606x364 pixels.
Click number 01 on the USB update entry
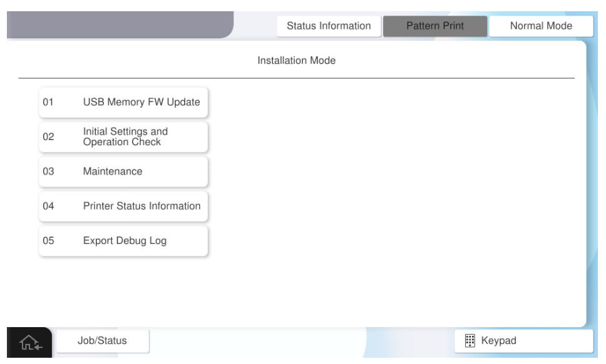click(x=48, y=103)
